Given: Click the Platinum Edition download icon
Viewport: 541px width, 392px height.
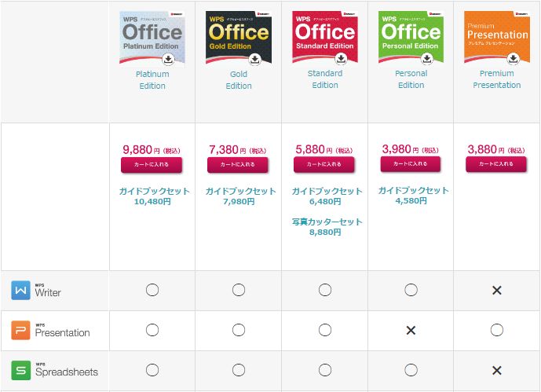Looking at the screenshot, I should 168,60.
